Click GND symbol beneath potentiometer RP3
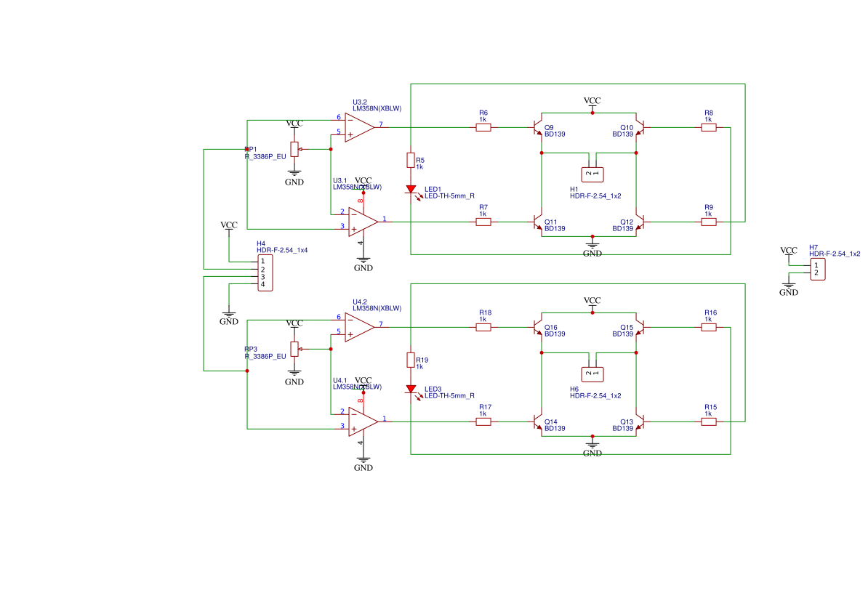Viewport: 868px width, 601px height. [x=294, y=378]
